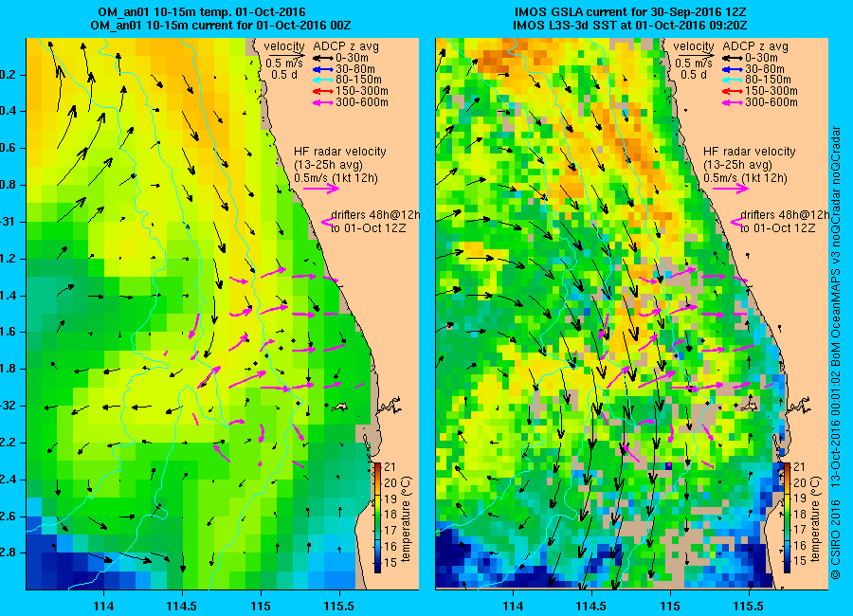Click the 21 label on left color bar
The width and height of the screenshot is (853, 616).
pyautogui.click(x=390, y=467)
